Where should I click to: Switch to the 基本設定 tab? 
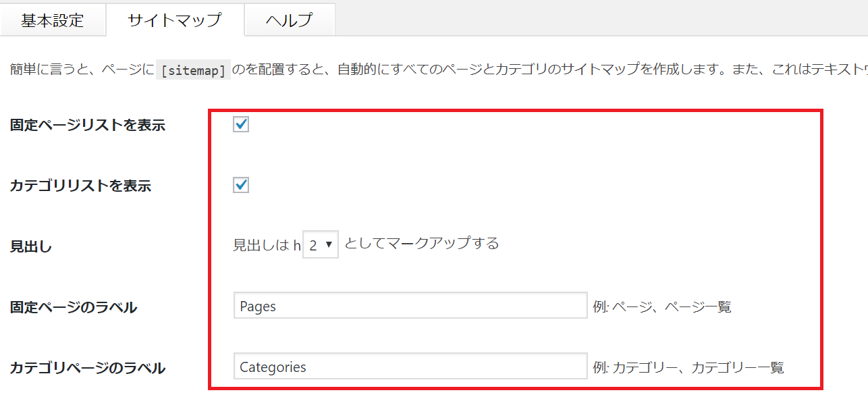53,20
